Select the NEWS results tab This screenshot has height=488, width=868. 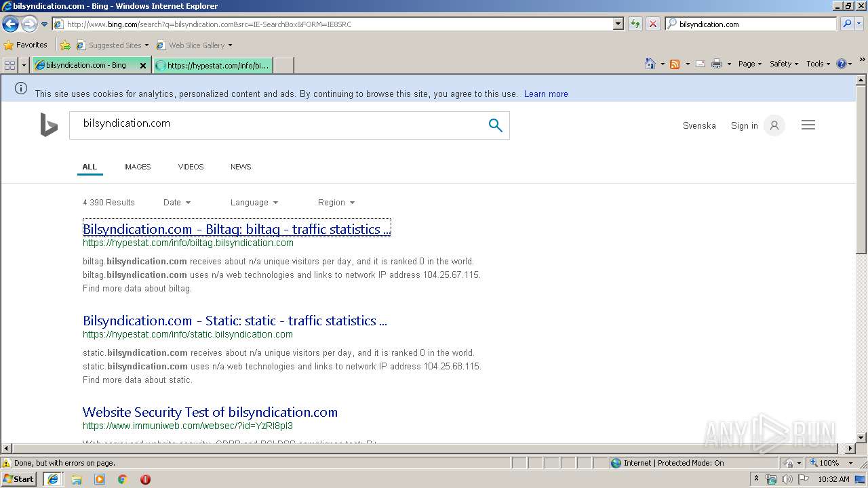click(241, 167)
